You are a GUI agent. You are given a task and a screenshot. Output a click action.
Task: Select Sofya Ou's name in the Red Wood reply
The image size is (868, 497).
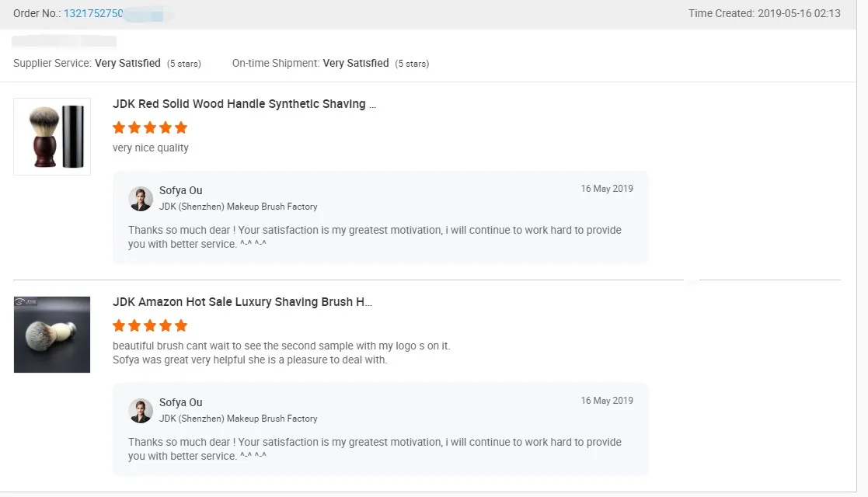(180, 190)
